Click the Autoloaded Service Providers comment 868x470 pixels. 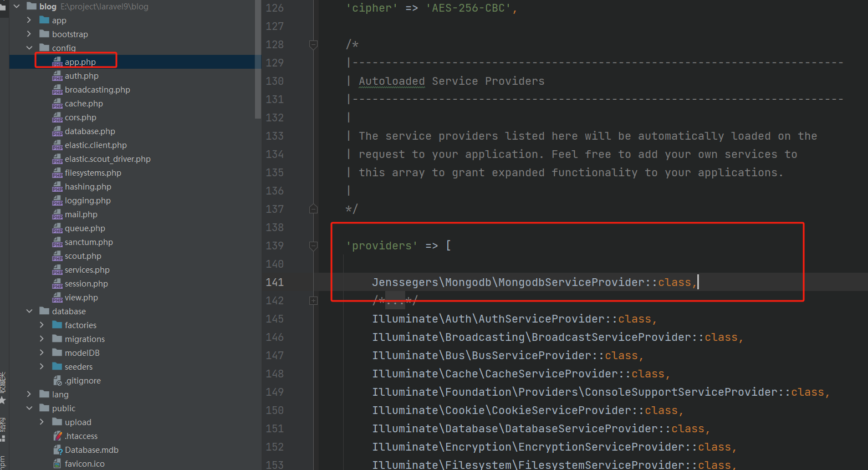[x=452, y=81]
